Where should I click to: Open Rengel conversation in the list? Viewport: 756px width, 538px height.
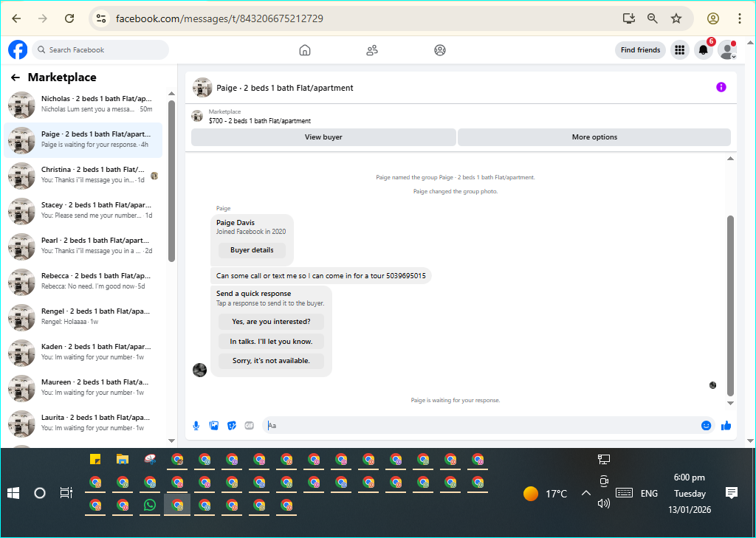(83, 317)
